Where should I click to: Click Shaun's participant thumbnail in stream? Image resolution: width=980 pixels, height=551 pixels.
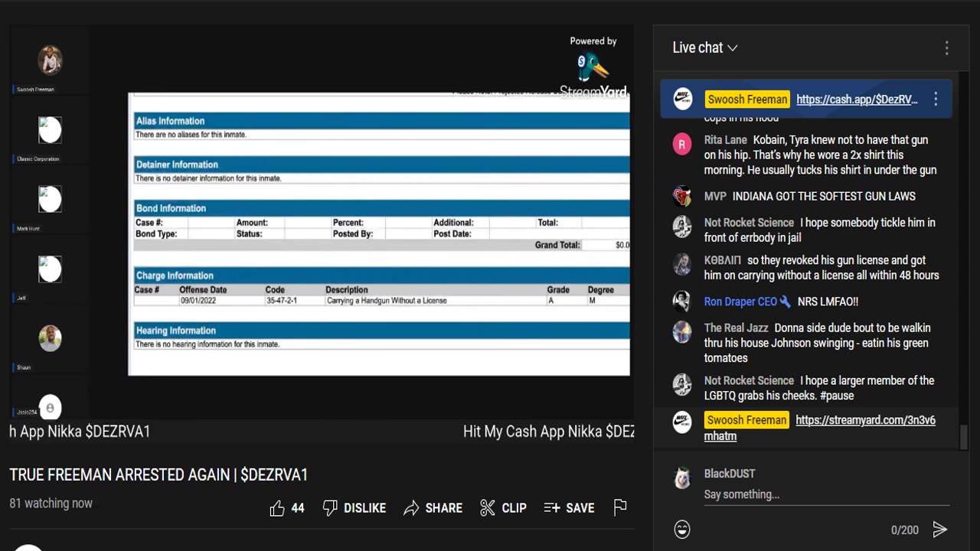[x=50, y=338]
